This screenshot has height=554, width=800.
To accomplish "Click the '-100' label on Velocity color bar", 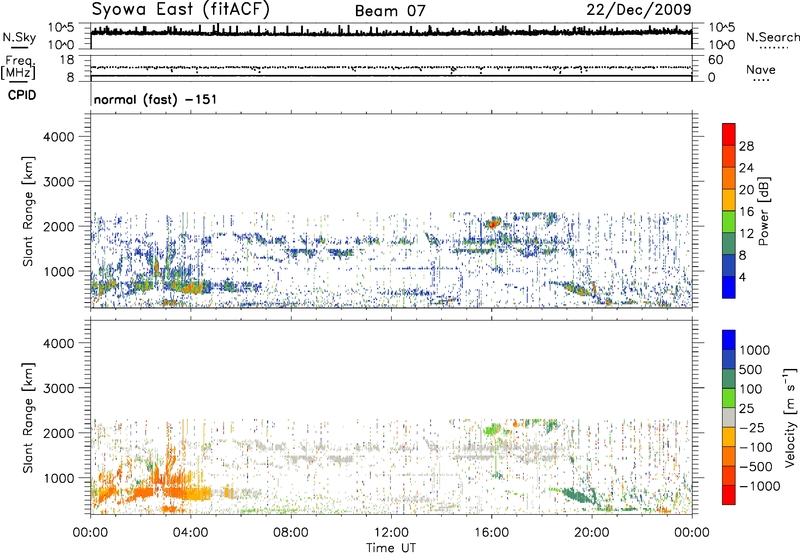I will tap(756, 447).
